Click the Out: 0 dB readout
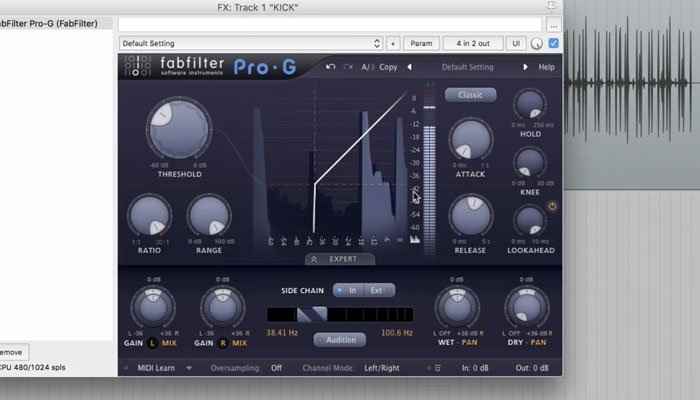 [x=532, y=368]
